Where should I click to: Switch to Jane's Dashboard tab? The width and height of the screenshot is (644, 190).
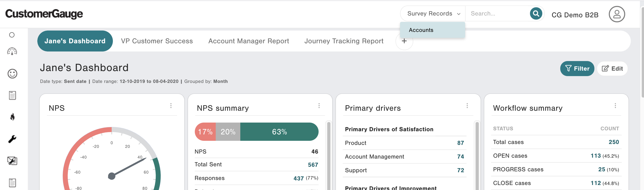tap(75, 41)
